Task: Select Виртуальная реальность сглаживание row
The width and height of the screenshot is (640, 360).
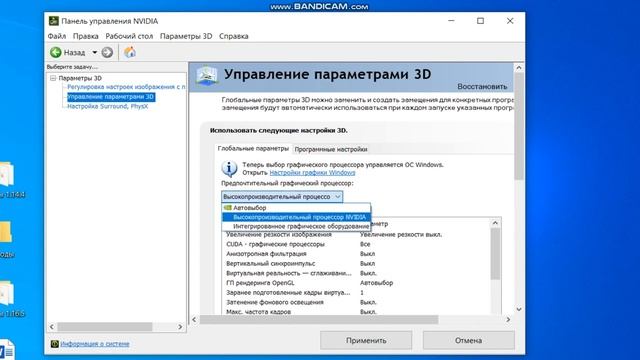Action: click(356, 273)
